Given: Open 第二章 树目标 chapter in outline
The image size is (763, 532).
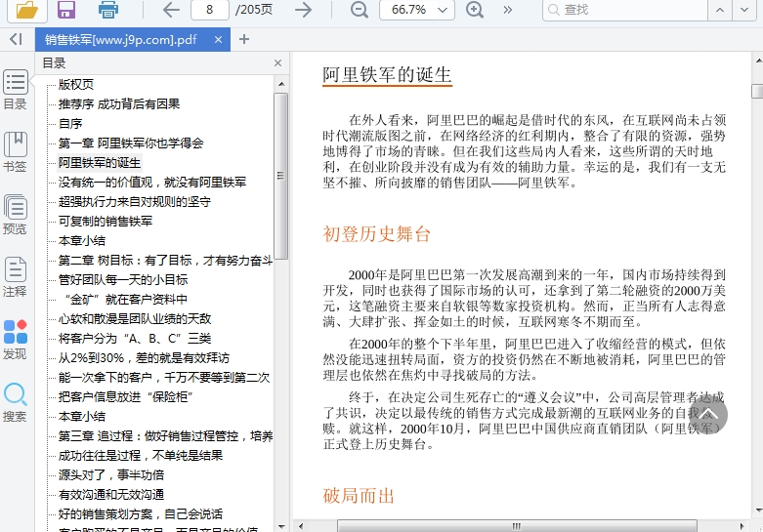Looking at the screenshot, I should point(165,261).
